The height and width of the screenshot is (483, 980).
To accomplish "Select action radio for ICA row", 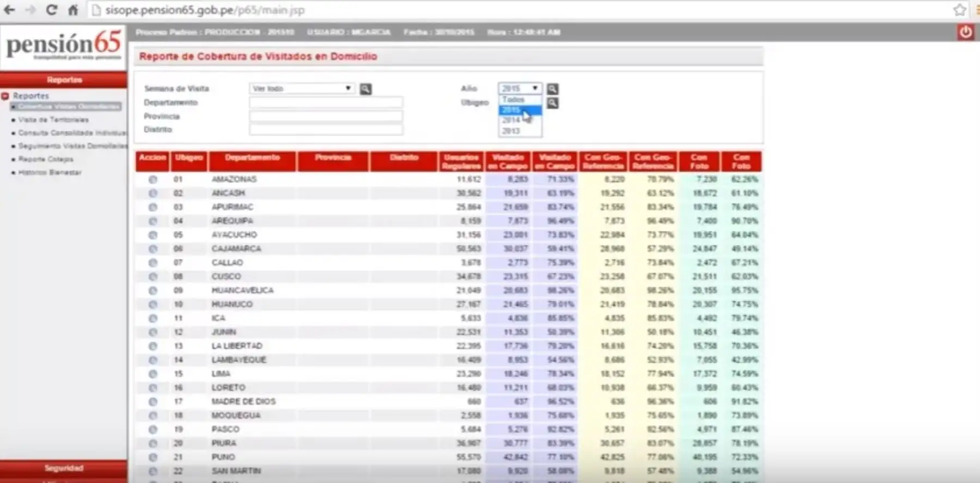I will point(152,318).
